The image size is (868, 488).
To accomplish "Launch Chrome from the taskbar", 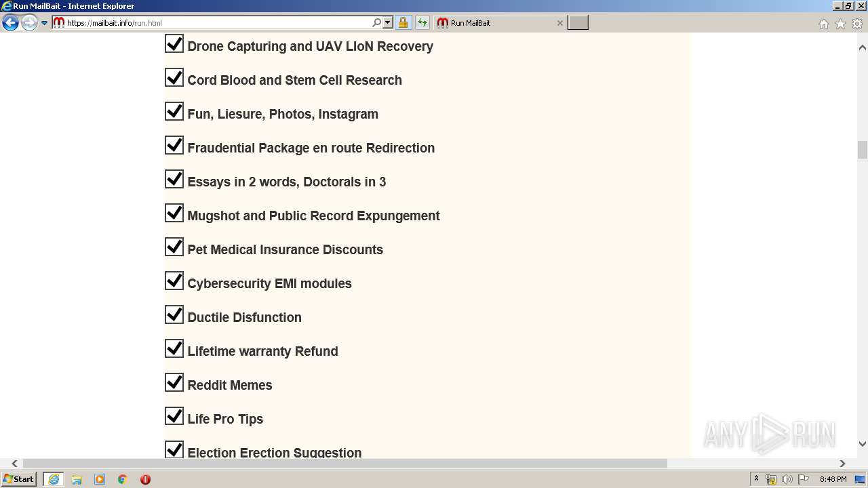I will [x=123, y=479].
